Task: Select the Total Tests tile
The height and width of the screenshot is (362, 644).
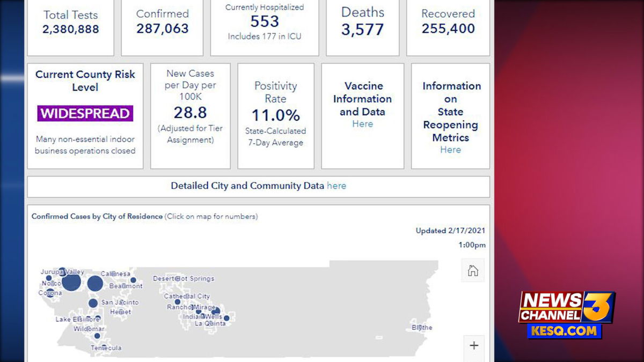Action: click(x=70, y=27)
